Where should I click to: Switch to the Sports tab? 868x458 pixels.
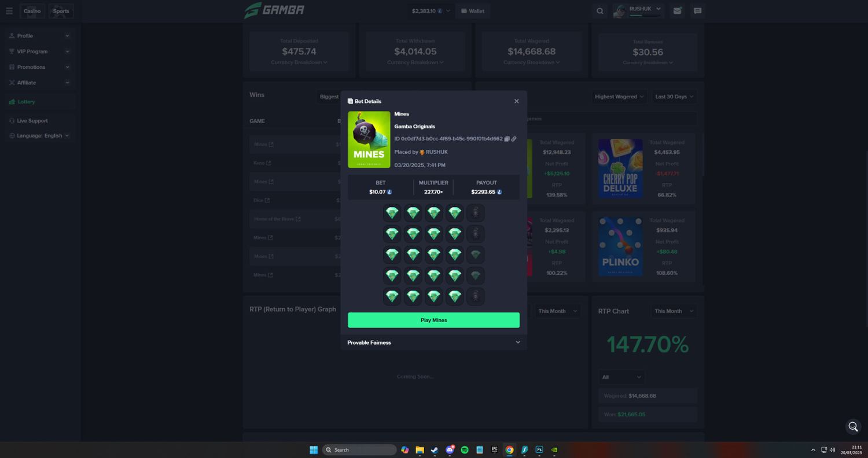pyautogui.click(x=61, y=11)
